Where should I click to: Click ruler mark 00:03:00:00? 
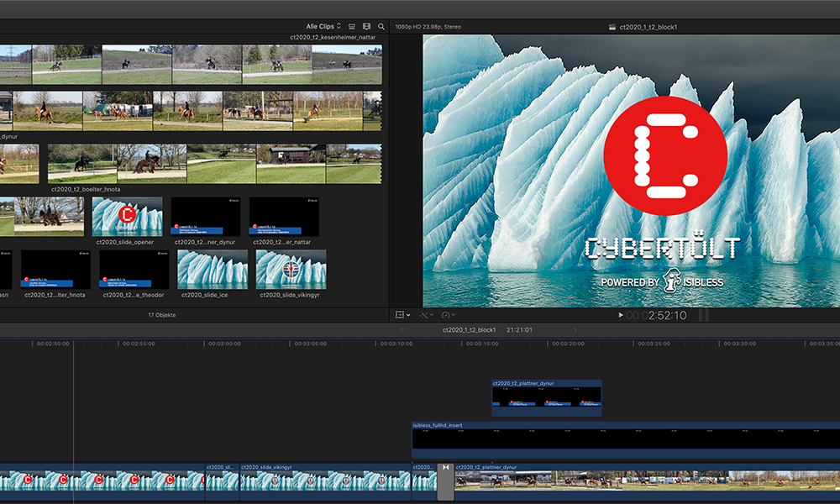click(x=224, y=344)
